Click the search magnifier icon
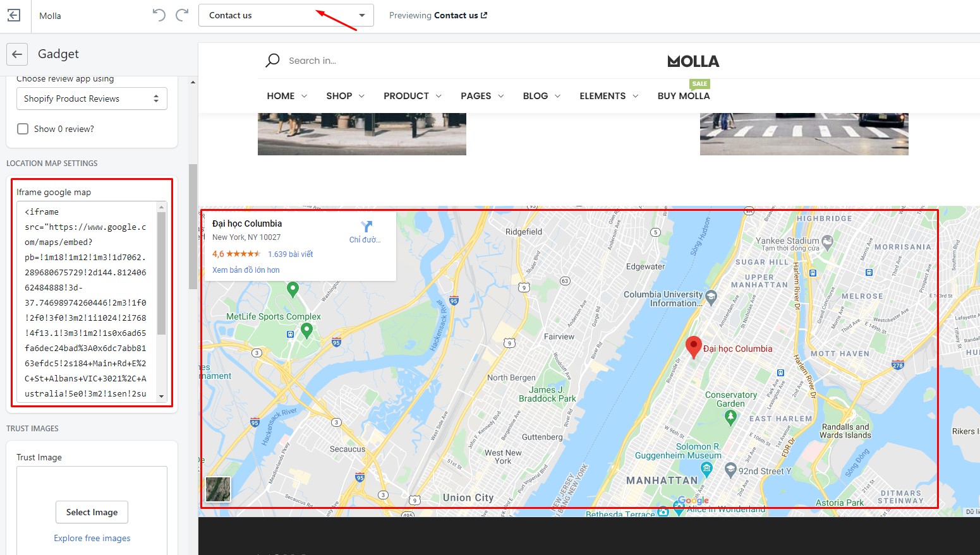This screenshot has height=555, width=980. pyautogui.click(x=272, y=61)
